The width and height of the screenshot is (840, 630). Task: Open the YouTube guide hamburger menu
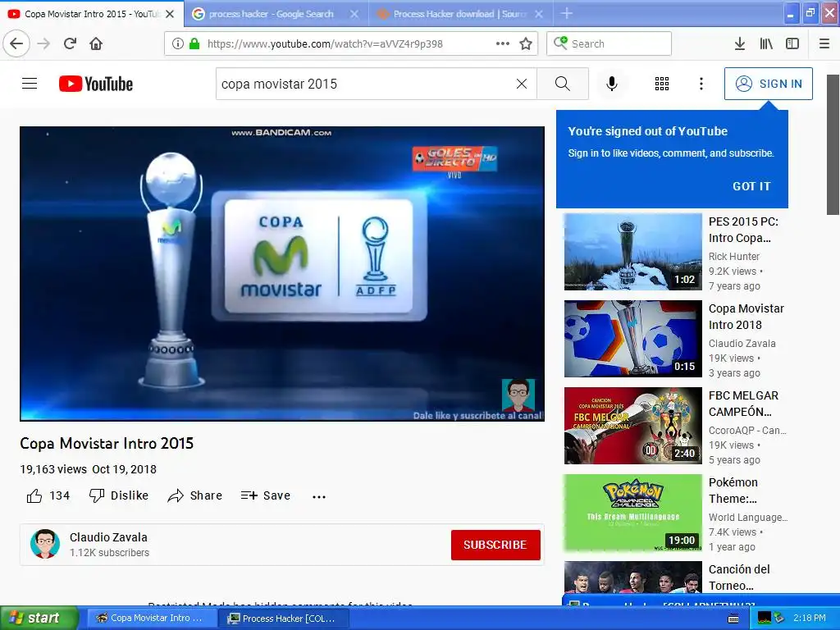tap(30, 84)
